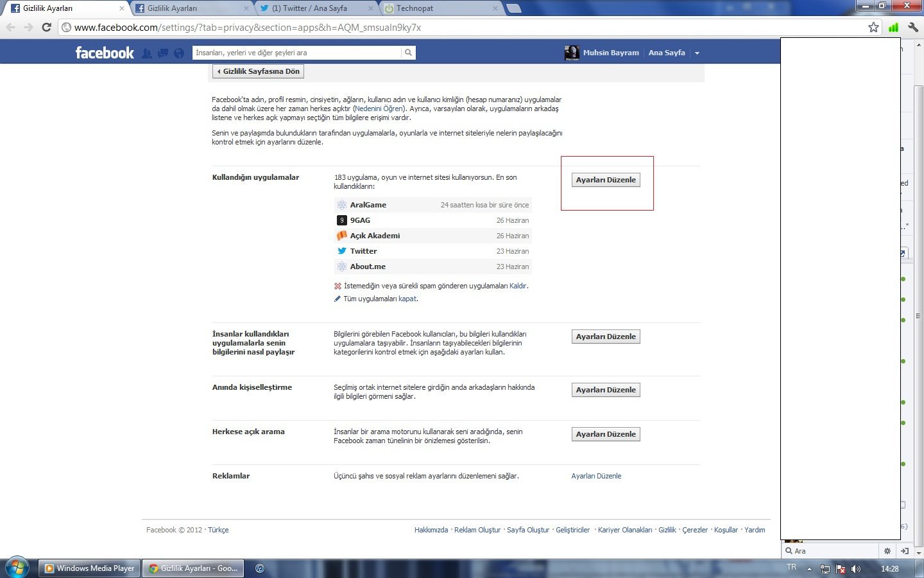The height and width of the screenshot is (578, 924).
Task: Reload the page with the refresh icon
Action: pos(46,28)
